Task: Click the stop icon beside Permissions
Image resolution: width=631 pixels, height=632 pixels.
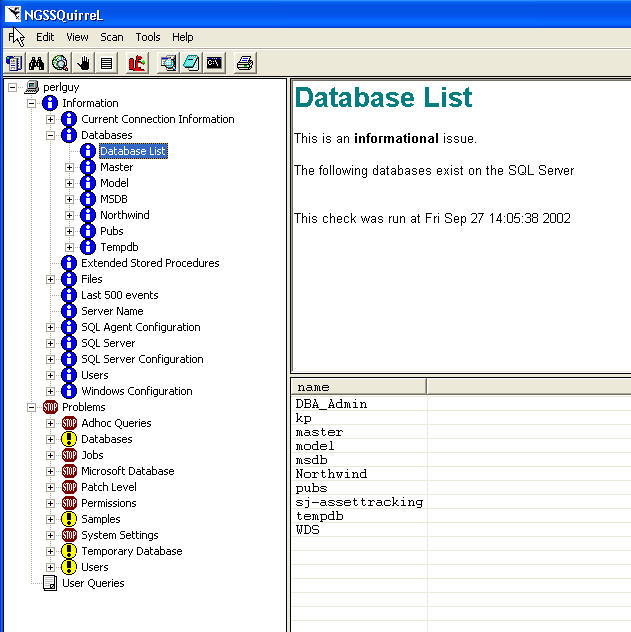Action: coord(69,503)
